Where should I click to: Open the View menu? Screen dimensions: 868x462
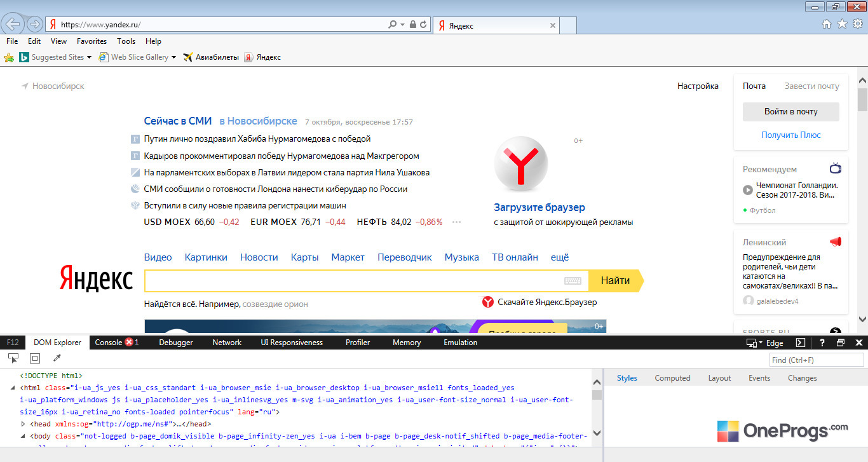58,41
